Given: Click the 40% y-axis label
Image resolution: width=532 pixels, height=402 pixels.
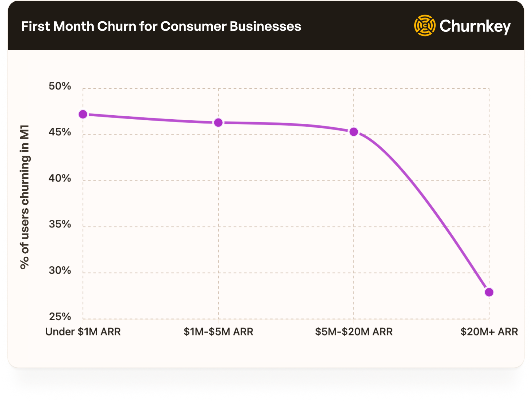Looking at the screenshot, I should point(60,178).
